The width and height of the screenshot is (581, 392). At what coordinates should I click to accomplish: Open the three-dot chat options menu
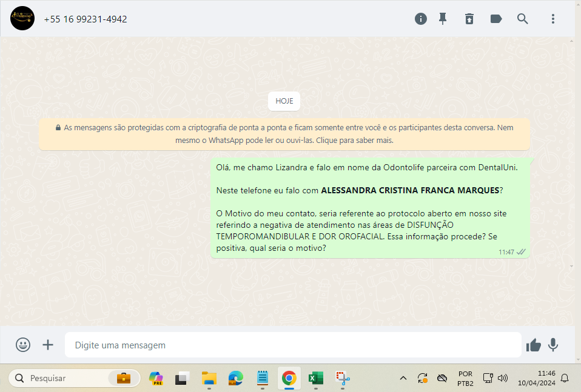[553, 19]
